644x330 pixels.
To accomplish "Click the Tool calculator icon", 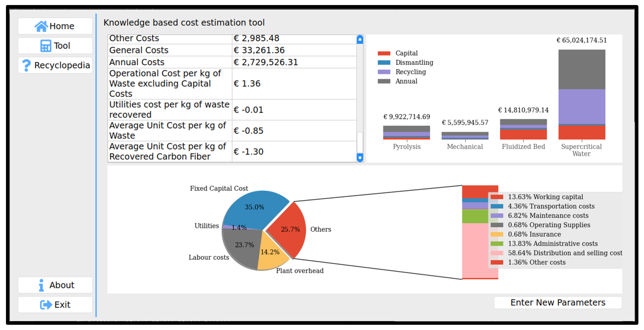I will [x=46, y=46].
